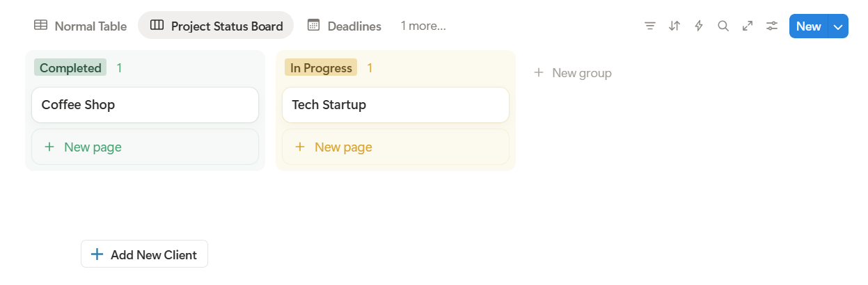
Task: Switch to the Normal Table view
Action: pyautogui.click(x=81, y=26)
